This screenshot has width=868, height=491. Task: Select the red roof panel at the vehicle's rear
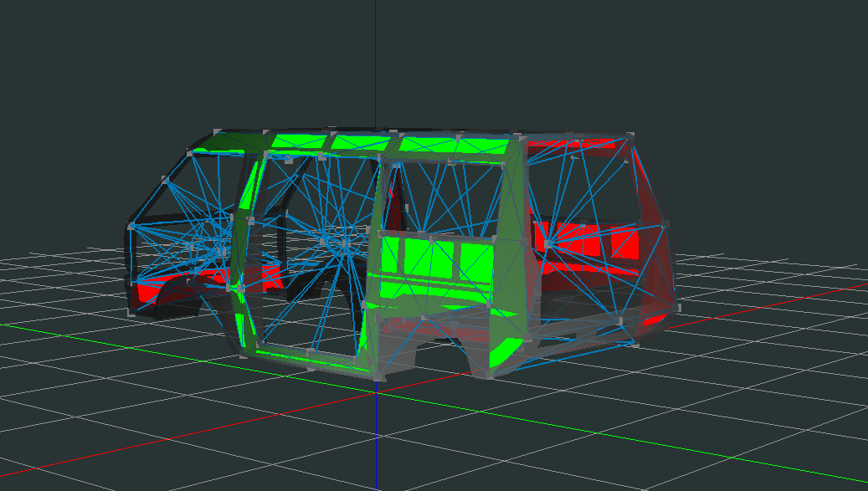click(572, 145)
